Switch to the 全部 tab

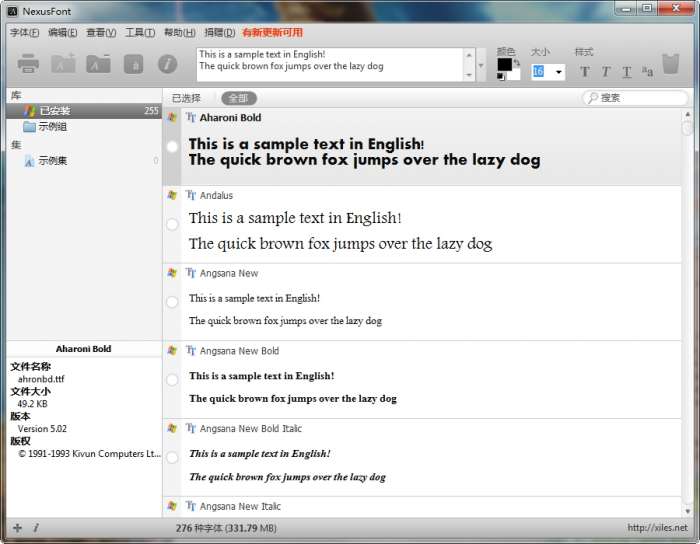pos(238,98)
